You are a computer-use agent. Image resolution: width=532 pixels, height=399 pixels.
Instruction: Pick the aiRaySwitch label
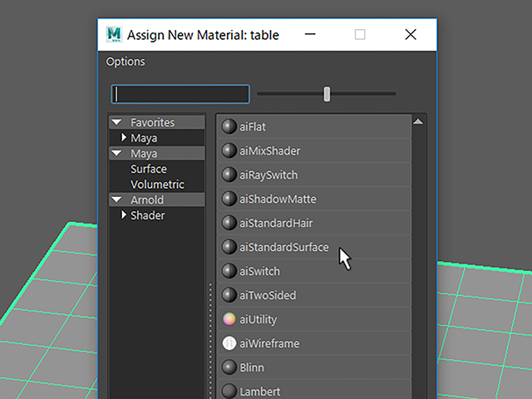coord(268,175)
